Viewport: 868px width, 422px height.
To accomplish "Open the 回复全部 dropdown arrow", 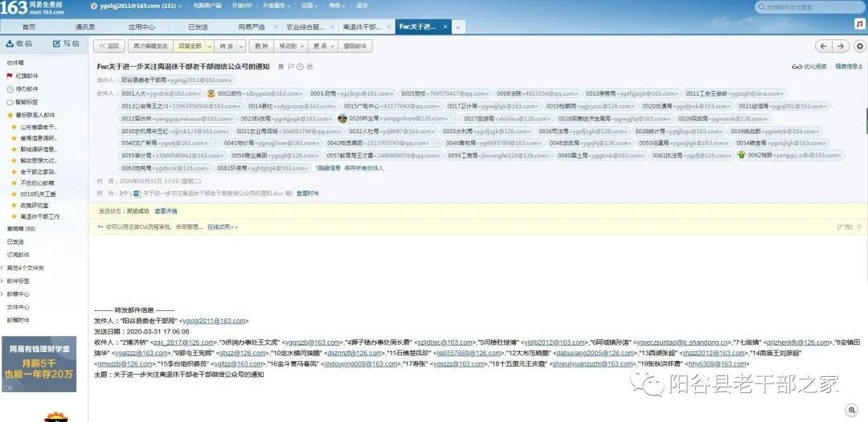I will tap(210, 46).
